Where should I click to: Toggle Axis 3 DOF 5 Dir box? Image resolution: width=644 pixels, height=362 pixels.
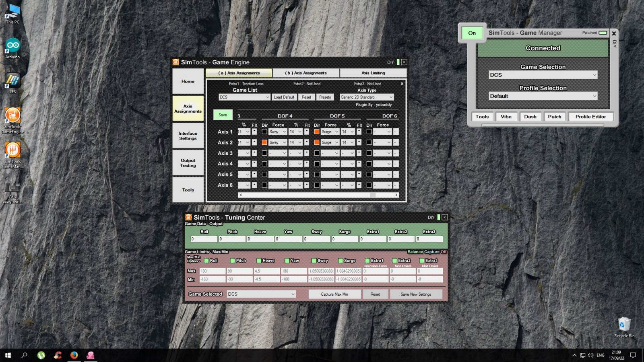pos(317,153)
